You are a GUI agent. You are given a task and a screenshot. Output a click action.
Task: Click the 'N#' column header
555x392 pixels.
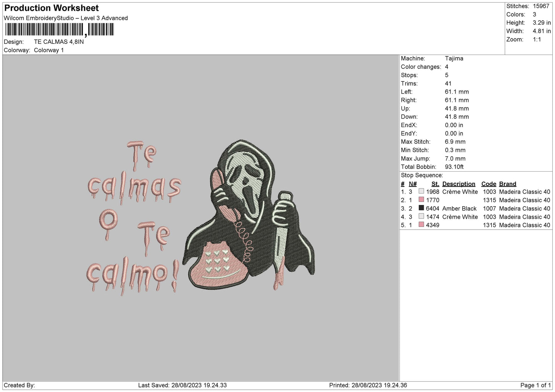(413, 184)
